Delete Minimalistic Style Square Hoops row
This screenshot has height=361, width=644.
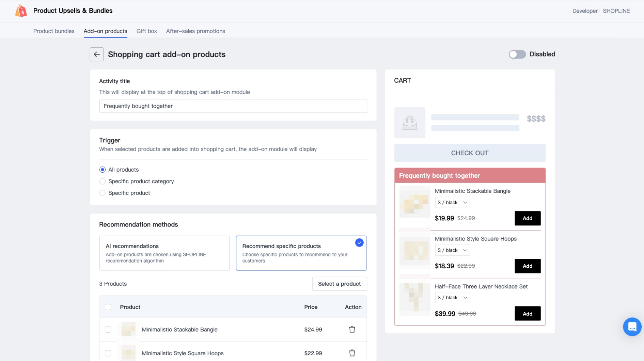point(352,353)
